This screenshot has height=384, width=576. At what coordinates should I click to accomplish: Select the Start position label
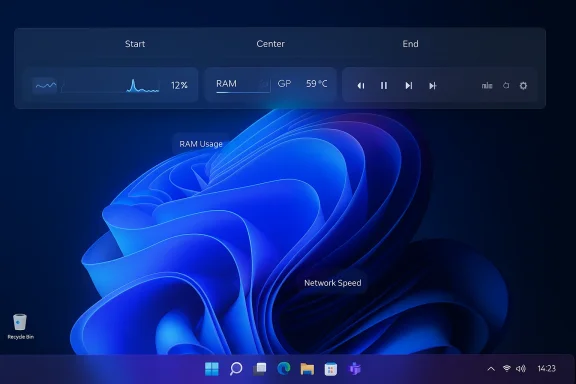135,44
